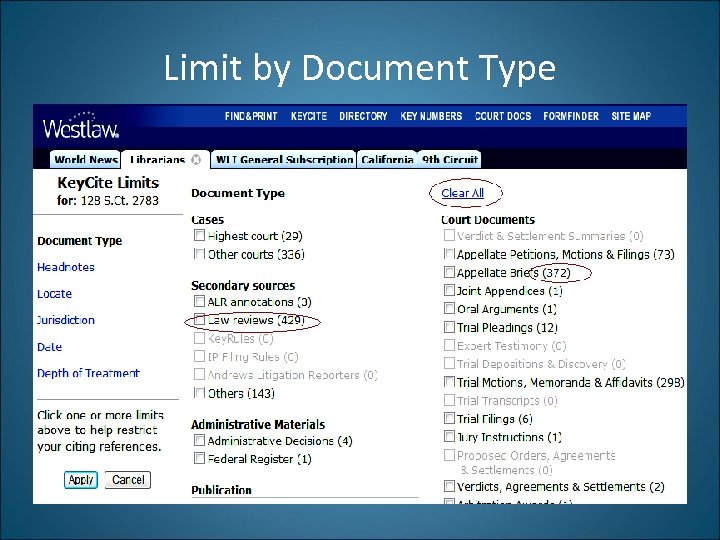The image size is (720, 540).
Task: Click the 'Court Documents' heading
Action: 488,220
